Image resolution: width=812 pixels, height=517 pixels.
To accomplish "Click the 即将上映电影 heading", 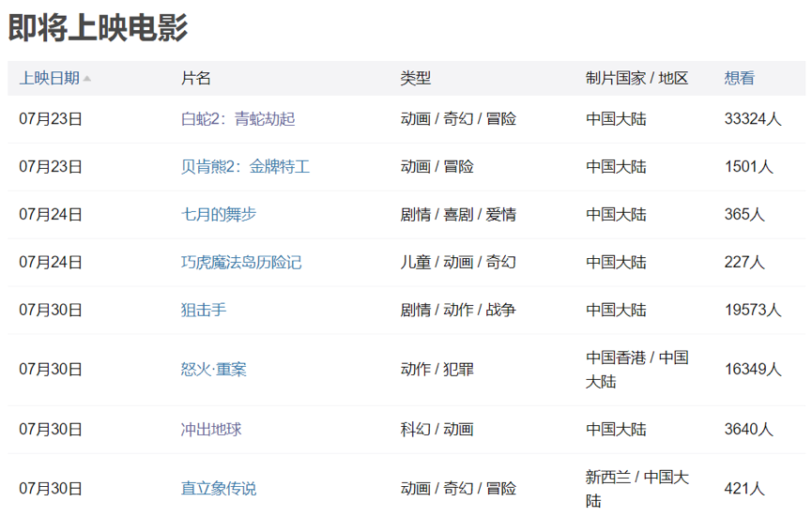I will pyautogui.click(x=98, y=27).
